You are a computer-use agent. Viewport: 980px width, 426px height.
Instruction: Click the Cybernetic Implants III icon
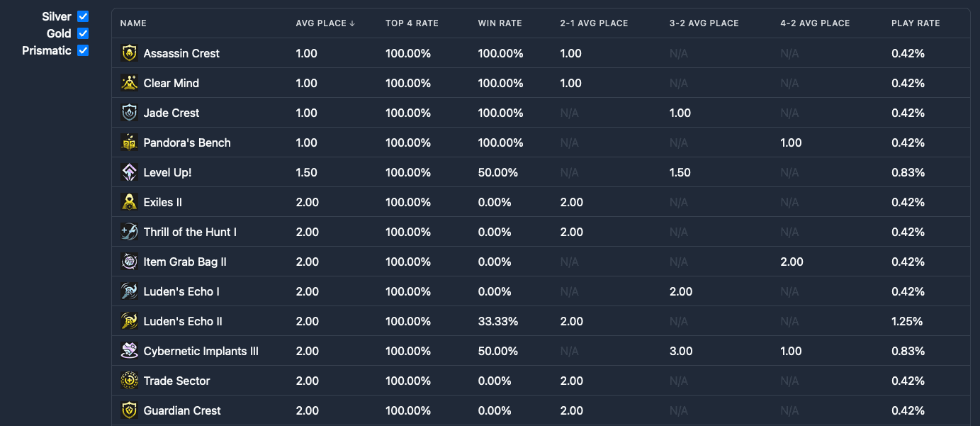point(129,351)
